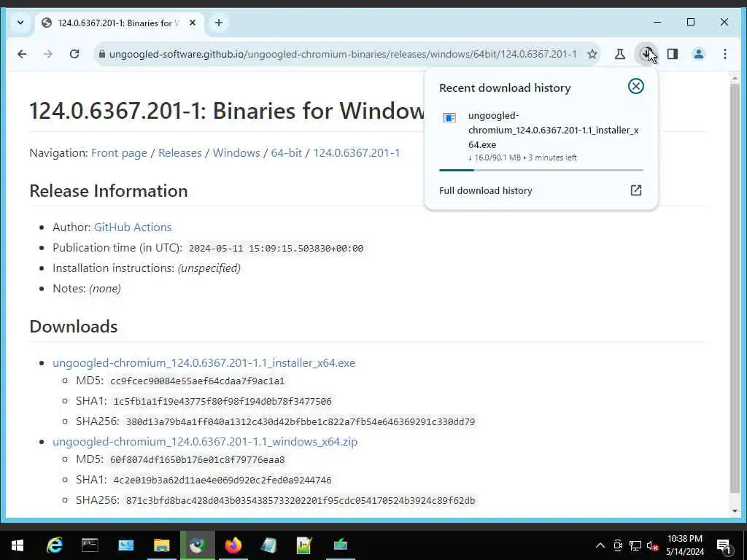Click the zip SHA1 hash value
Image resolution: width=747 pixels, height=560 pixels.
coord(222,481)
